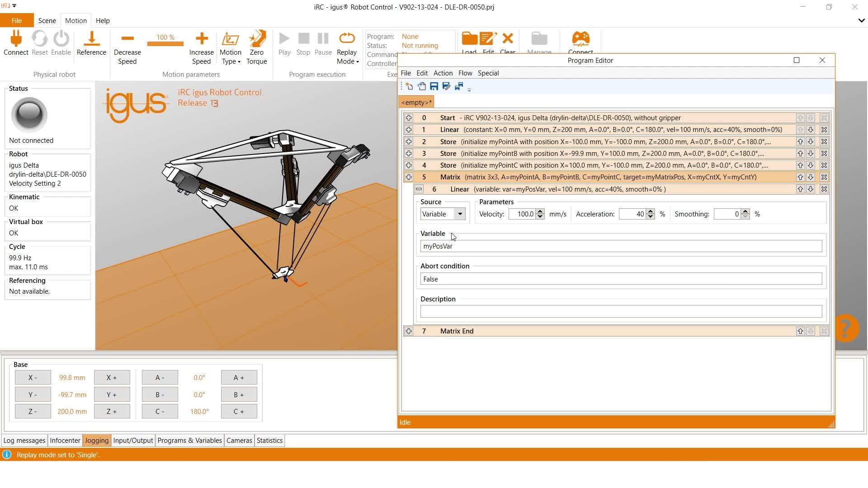
Task: Click the save-all double floppy icon
Action: click(x=459, y=86)
